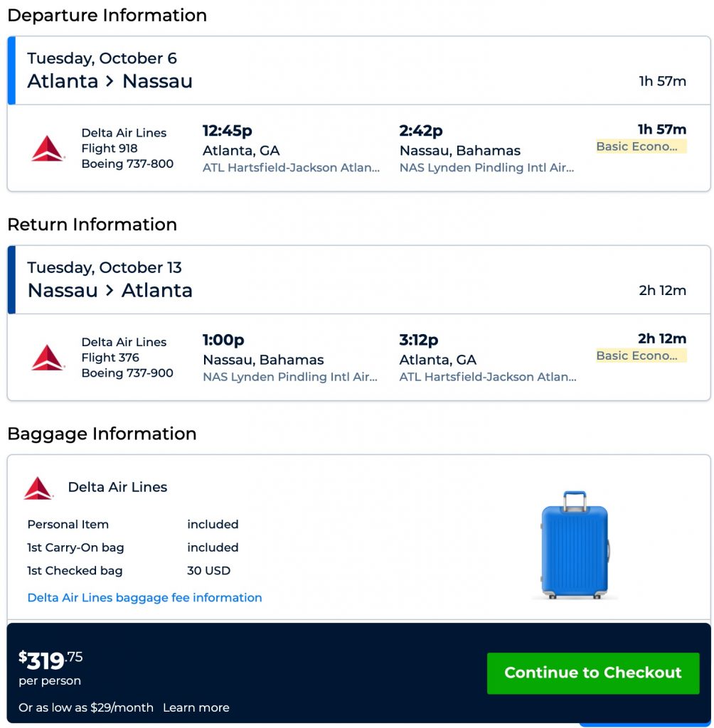Screen dimensions: 714x728
Task: Click the Tuesday, October 6 date
Action: pos(102,58)
